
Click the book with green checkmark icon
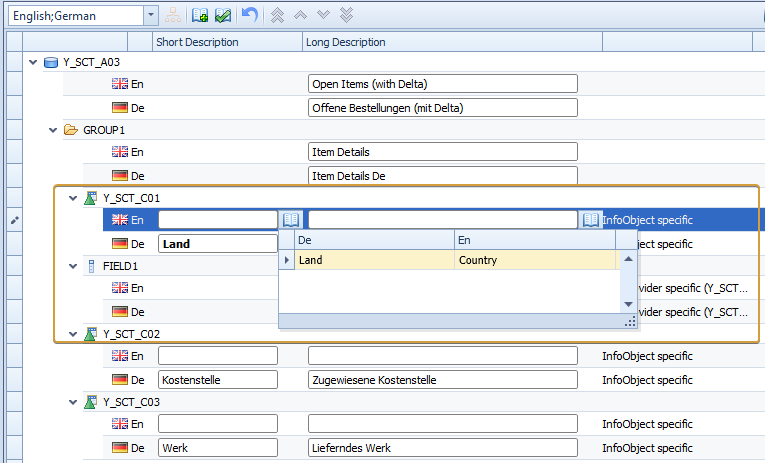pos(223,16)
